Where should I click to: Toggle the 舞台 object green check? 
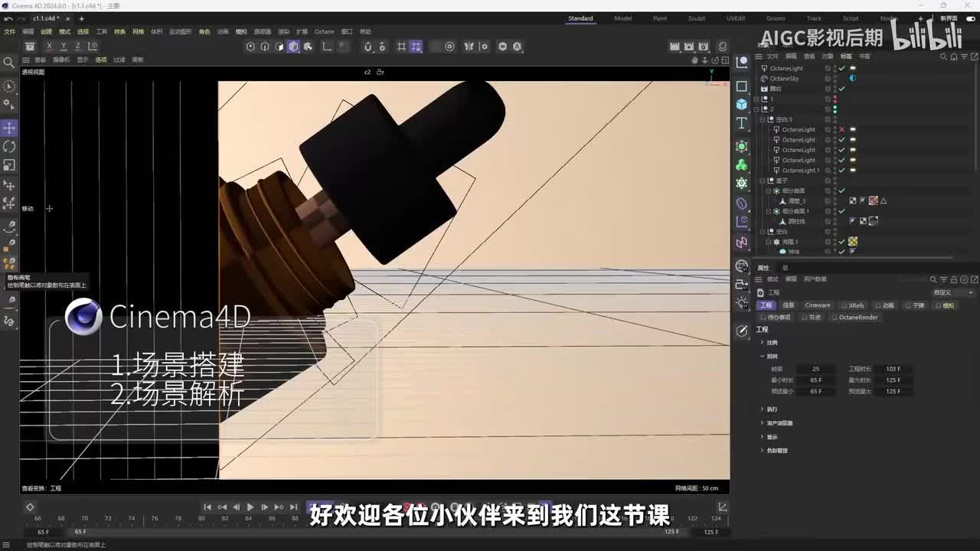coord(842,89)
